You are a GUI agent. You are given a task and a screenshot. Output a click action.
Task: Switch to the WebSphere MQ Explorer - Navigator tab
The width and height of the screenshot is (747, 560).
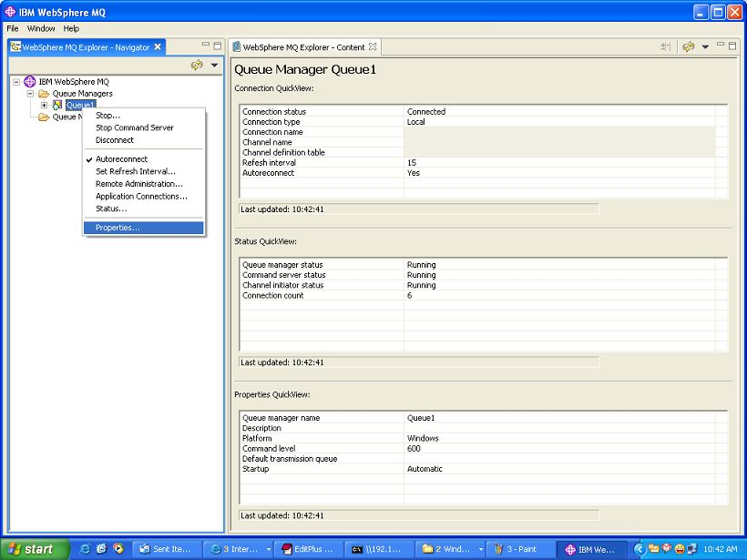(x=86, y=47)
